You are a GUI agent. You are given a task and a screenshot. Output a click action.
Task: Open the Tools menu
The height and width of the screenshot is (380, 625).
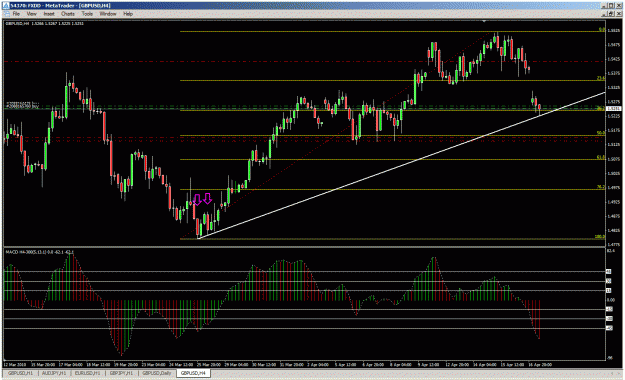(x=87, y=14)
